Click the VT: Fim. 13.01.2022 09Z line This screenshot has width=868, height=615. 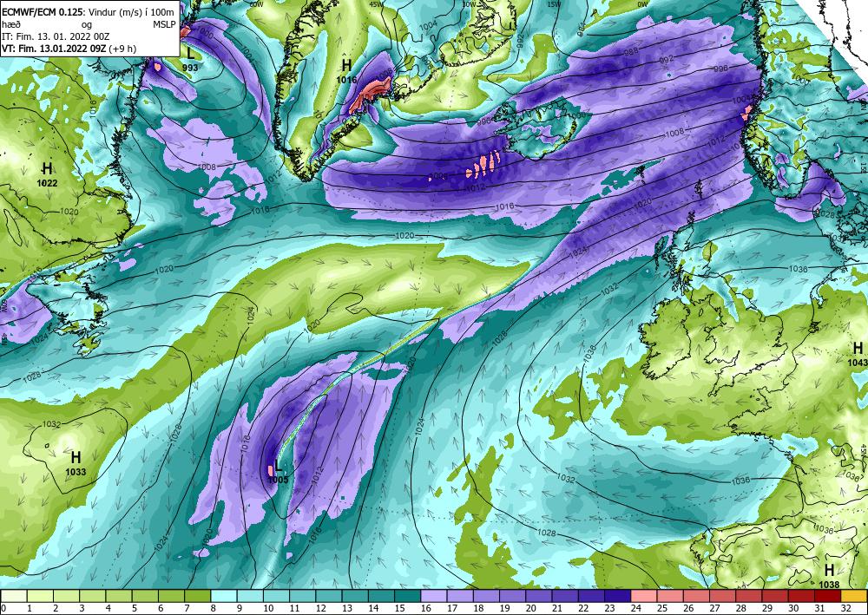tap(69, 49)
